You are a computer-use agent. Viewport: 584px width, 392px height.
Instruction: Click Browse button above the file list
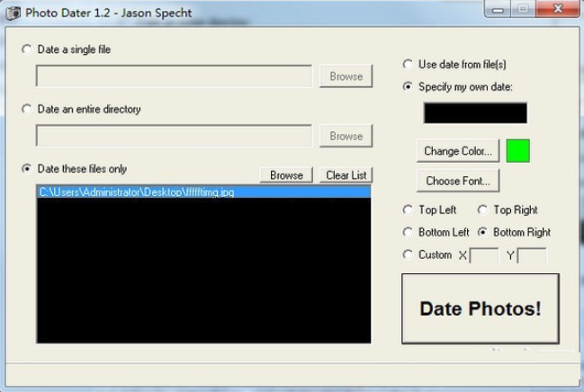point(286,175)
